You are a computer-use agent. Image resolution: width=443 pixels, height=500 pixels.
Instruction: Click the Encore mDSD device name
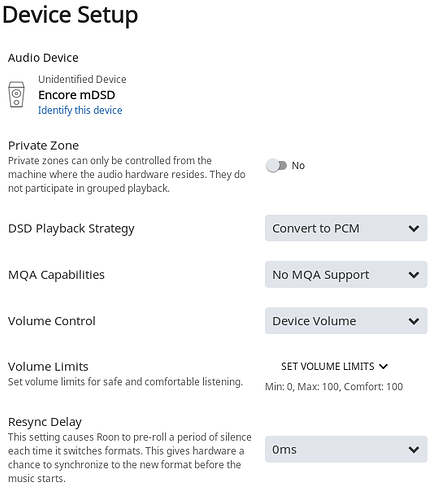77,95
